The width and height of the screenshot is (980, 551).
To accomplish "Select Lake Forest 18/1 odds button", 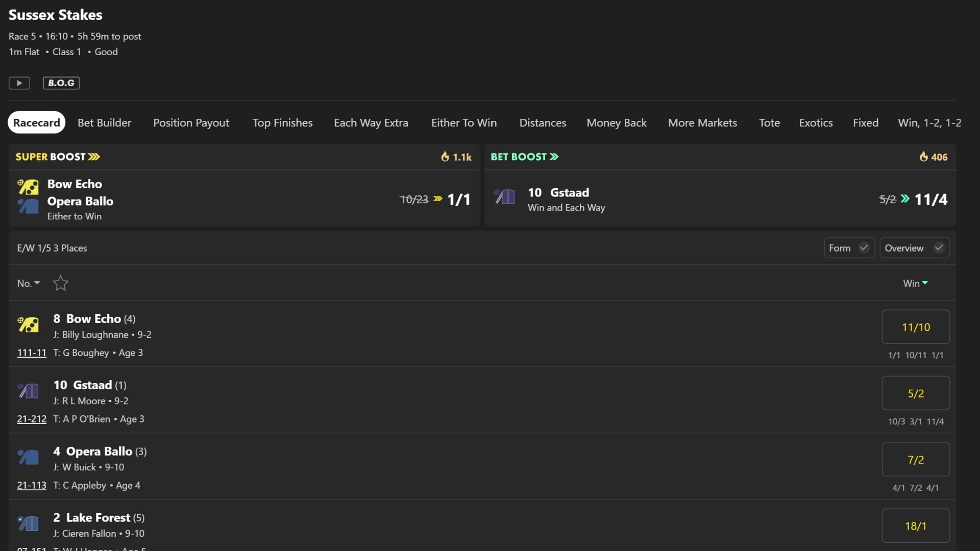I will point(916,525).
